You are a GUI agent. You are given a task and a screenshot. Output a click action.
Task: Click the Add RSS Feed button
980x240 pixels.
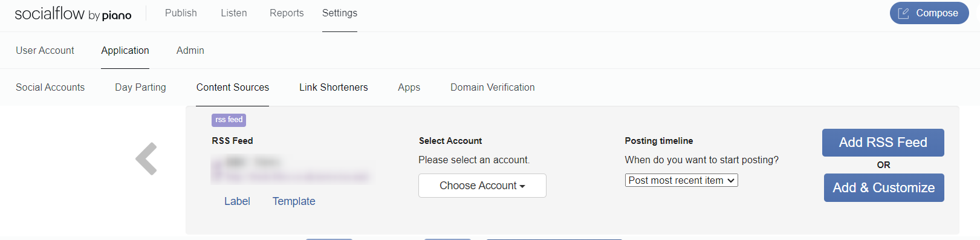point(883,143)
